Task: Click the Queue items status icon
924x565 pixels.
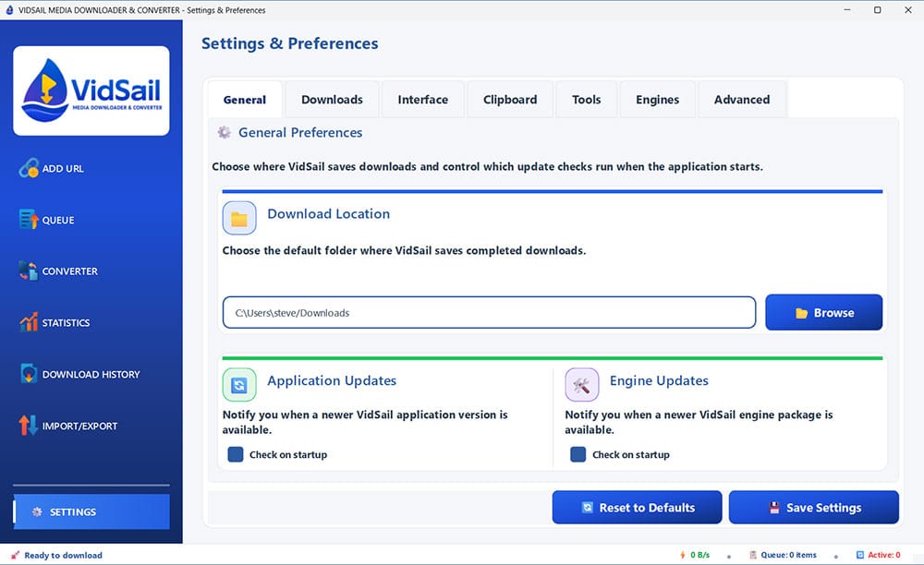Action: pyautogui.click(x=752, y=555)
